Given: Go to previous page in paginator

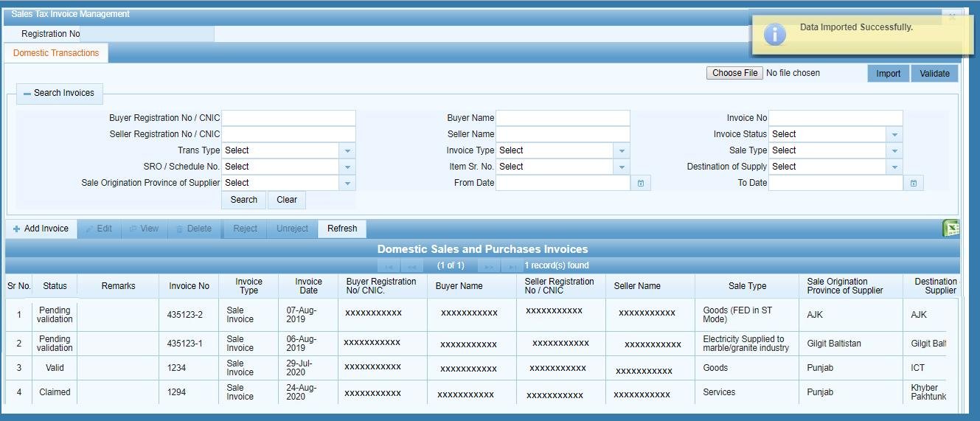Looking at the screenshot, I should click(411, 265).
